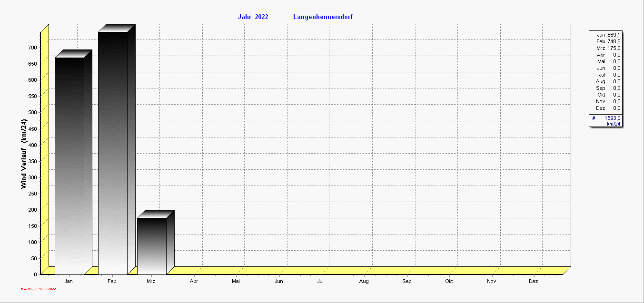This screenshot has height=303, width=644.
Task: Click the '700' y-axis tick label
Action: point(32,48)
